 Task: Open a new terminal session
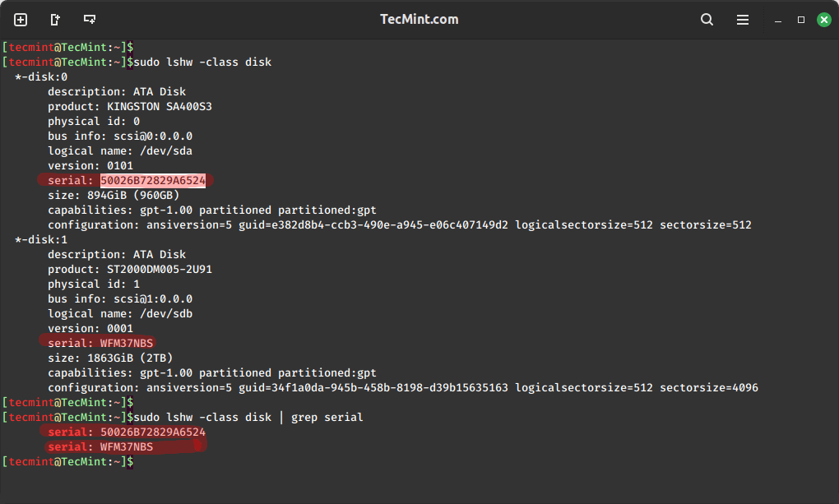pyautogui.click(x=21, y=20)
